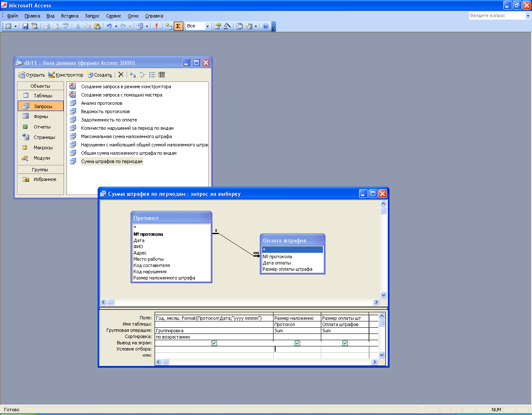Click 'Условие отбора' cell under Размер наложенно
This screenshot has width=532, height=415.
(x=297, y=349)
